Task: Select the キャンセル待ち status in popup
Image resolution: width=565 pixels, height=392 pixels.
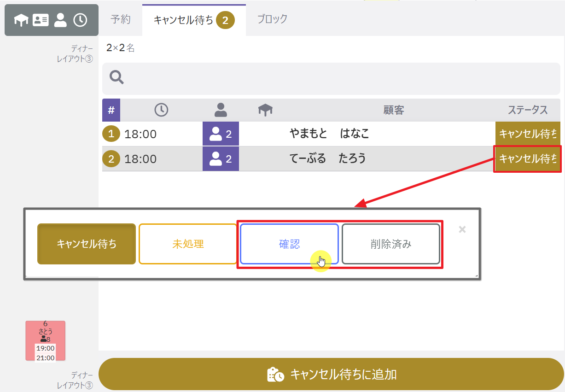Action: pos(87,244)
